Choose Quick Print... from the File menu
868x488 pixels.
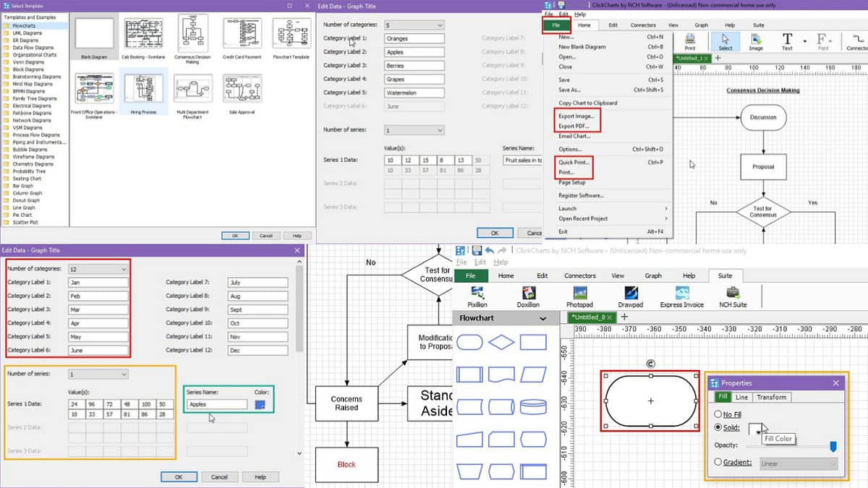pyautogui.click(x=574, y=163)
